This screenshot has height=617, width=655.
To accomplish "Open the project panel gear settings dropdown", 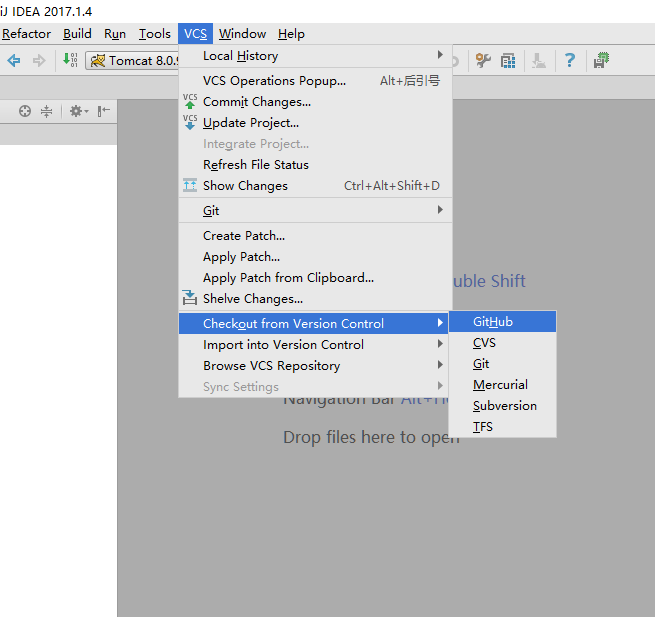I will (x=79, y=111).
